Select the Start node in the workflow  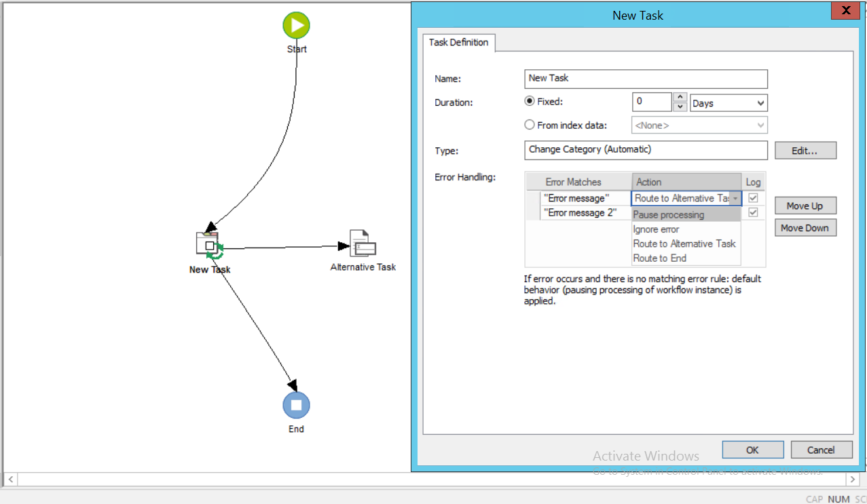pyautogui.click(x=296, y=25)
